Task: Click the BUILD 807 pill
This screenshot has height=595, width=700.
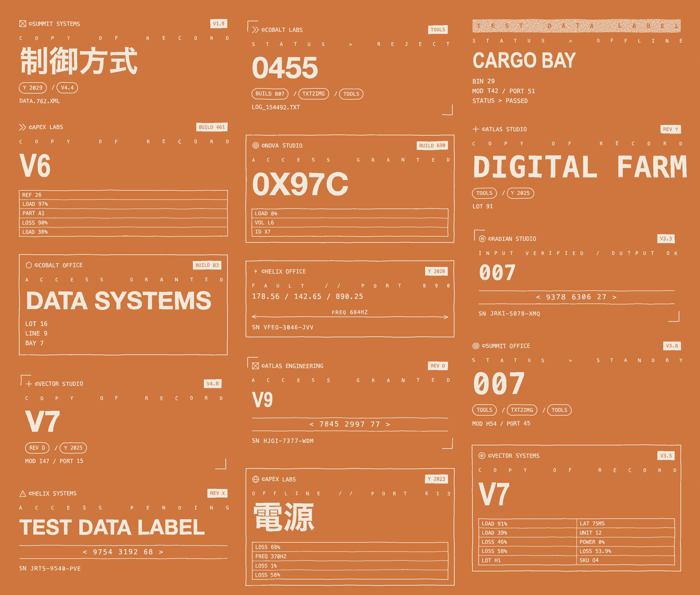Action: (270, 94)
